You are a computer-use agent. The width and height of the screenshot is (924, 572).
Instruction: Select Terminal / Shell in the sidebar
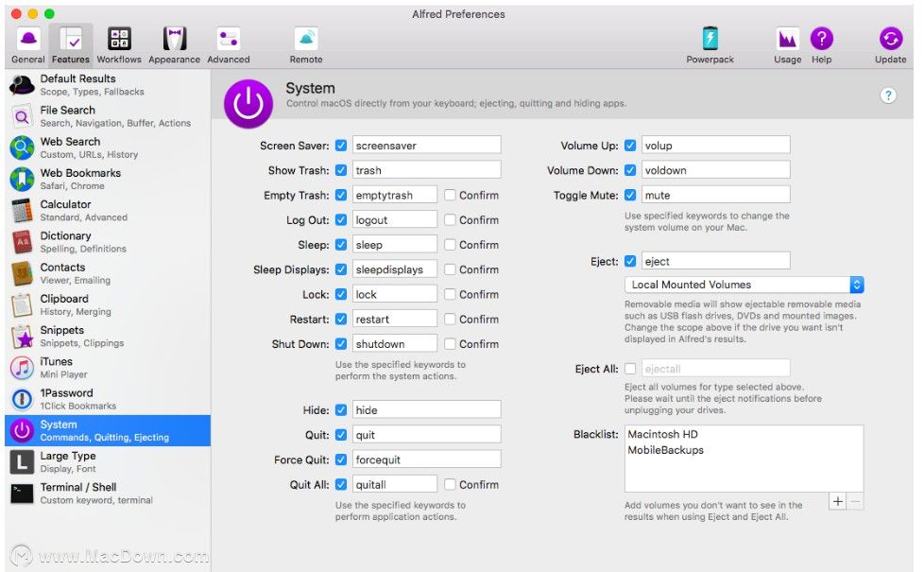coord(108,494)
